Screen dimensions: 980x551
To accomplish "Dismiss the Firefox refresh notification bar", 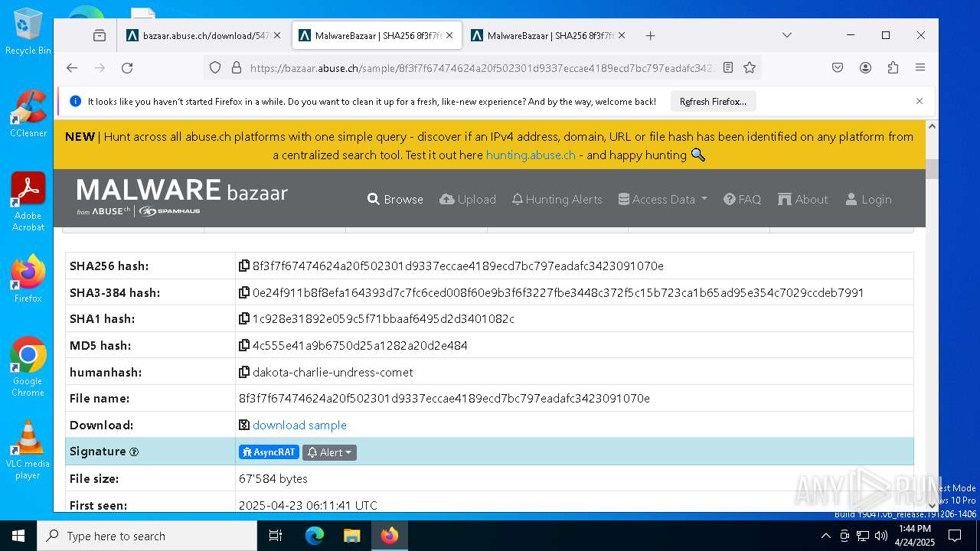I will 920,101.
